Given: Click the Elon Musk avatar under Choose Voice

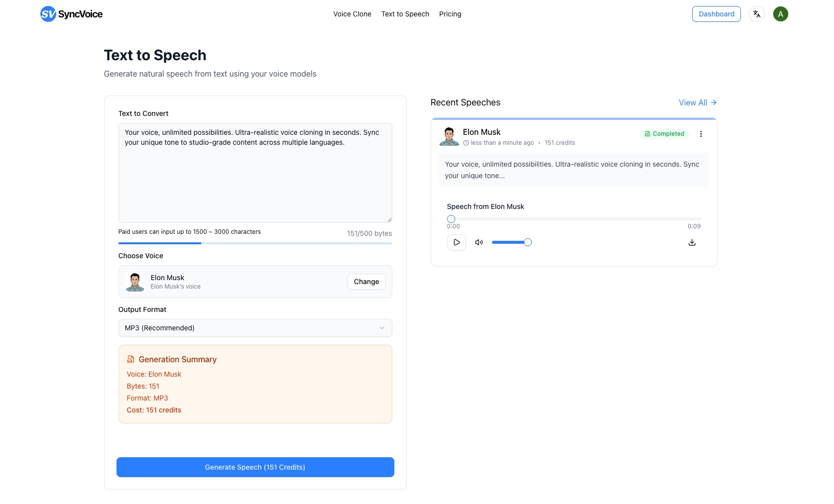Looking at the screenshot, I should [135, 282].
